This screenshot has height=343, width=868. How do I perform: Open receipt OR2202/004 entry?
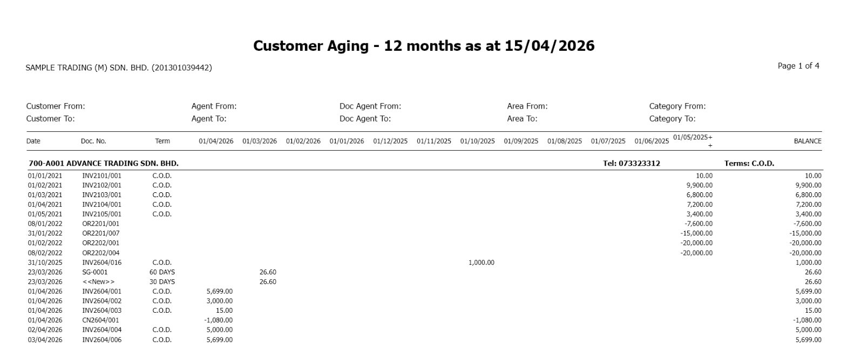[101, 253]
